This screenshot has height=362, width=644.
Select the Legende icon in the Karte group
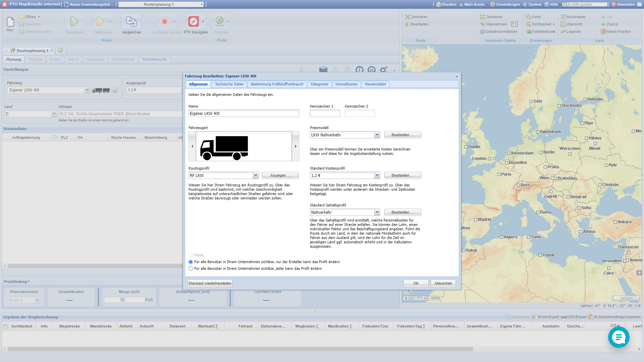click(x=570, y=32)
